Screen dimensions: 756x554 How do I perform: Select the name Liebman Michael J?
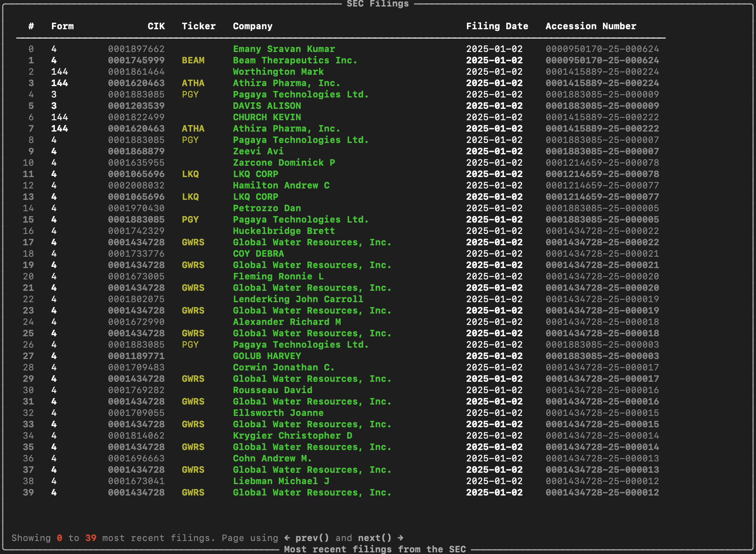tap(281, 481)
